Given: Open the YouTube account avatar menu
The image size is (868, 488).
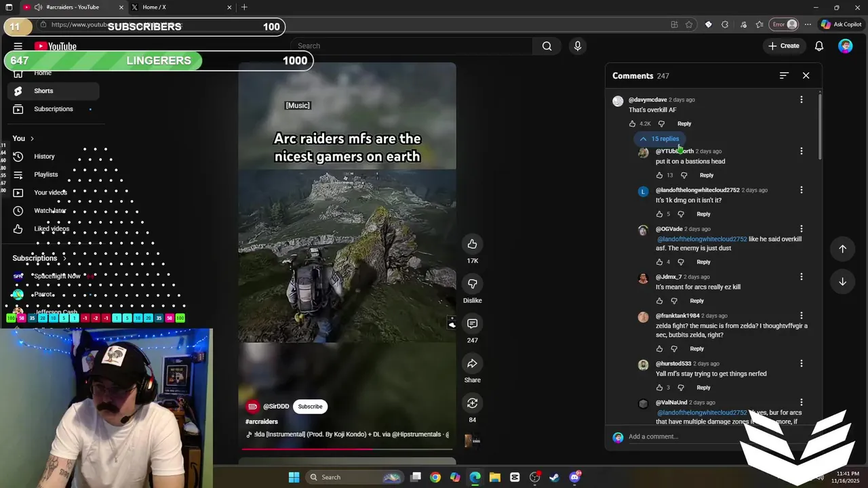Looking at the screenshot, I should tap(845, 46).
